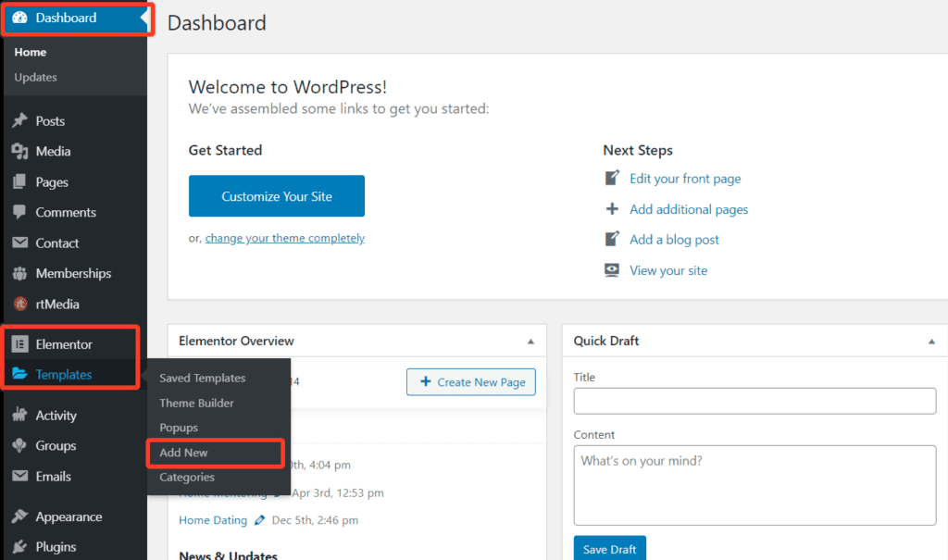948x560 pixels.
Task: Click the Emails envelope icon
Action: pos(20,476)
